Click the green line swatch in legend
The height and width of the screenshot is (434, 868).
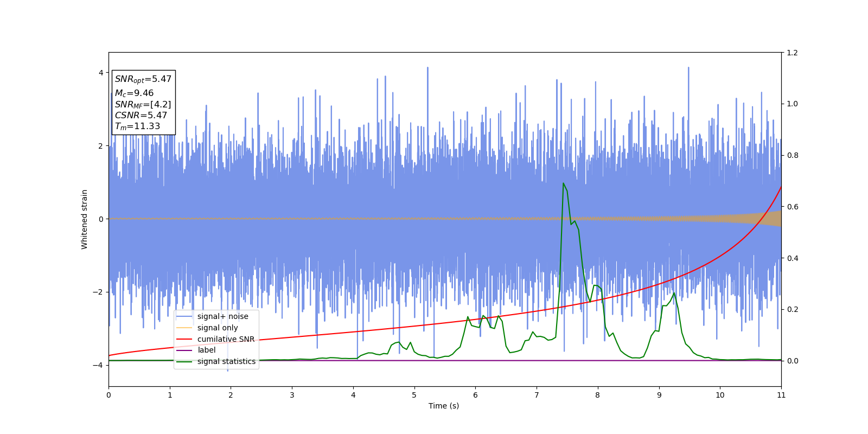(x=184, y=361)
